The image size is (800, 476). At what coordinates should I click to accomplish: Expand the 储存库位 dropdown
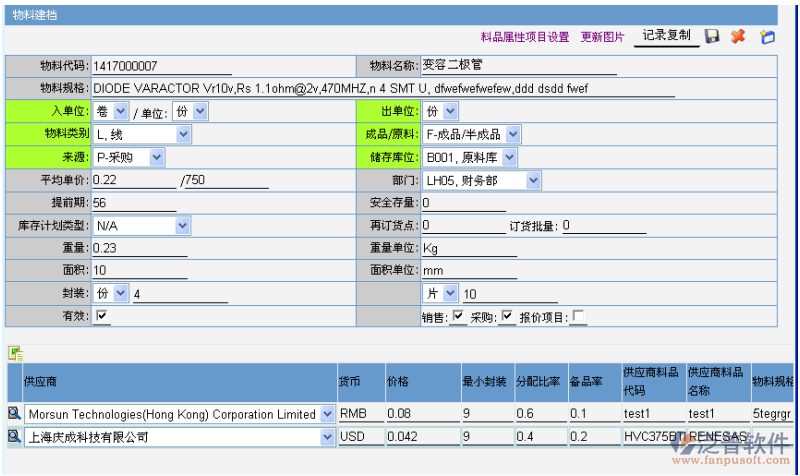click(x=510, y=157)
